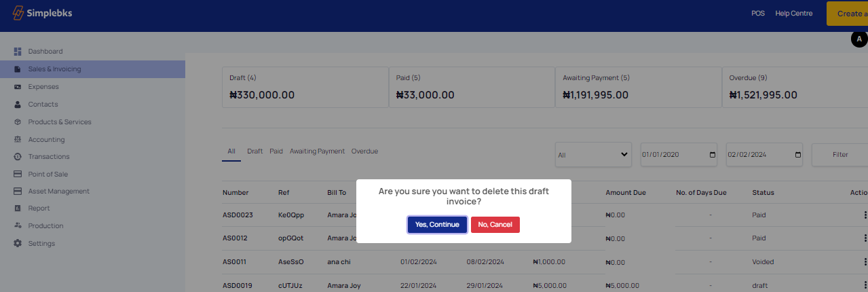Open Transactions clock icon in sidebar
The height and width of the screenshot is (292, 868).
point(18,157)
